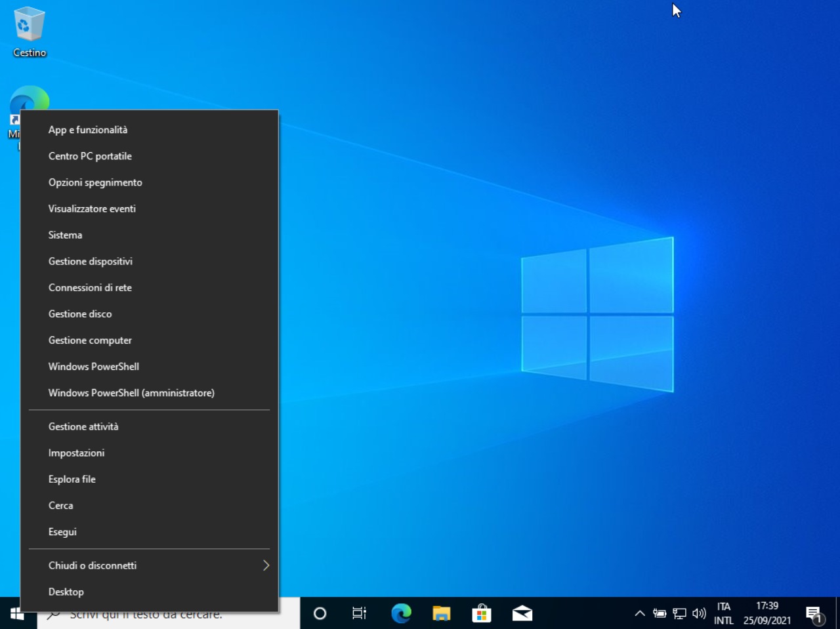Open Gestione attività

[150, 426]
